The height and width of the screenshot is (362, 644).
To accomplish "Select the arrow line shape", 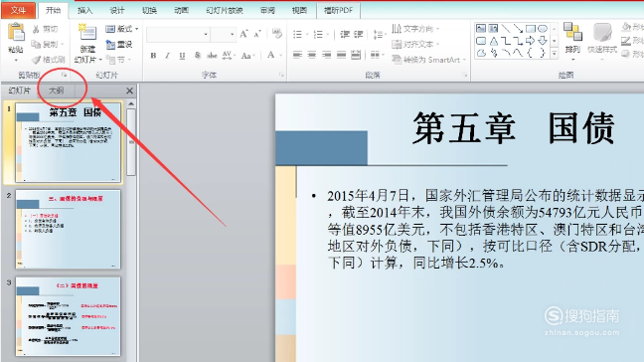I will [519, 29].
